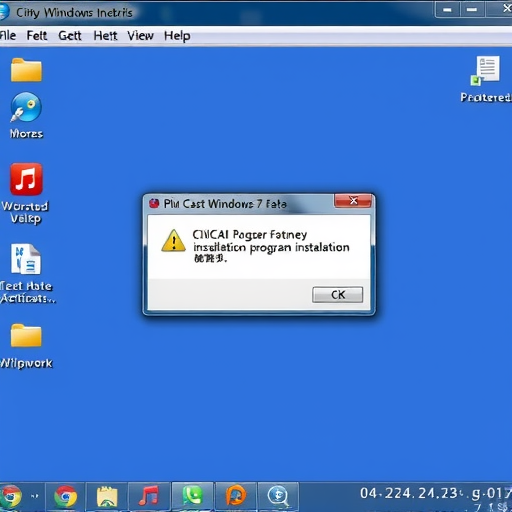Screen dimensions: 512x512
Task: Open the orange chat taskbar icon
Action: pyautogui.click(x=236, y=496)
